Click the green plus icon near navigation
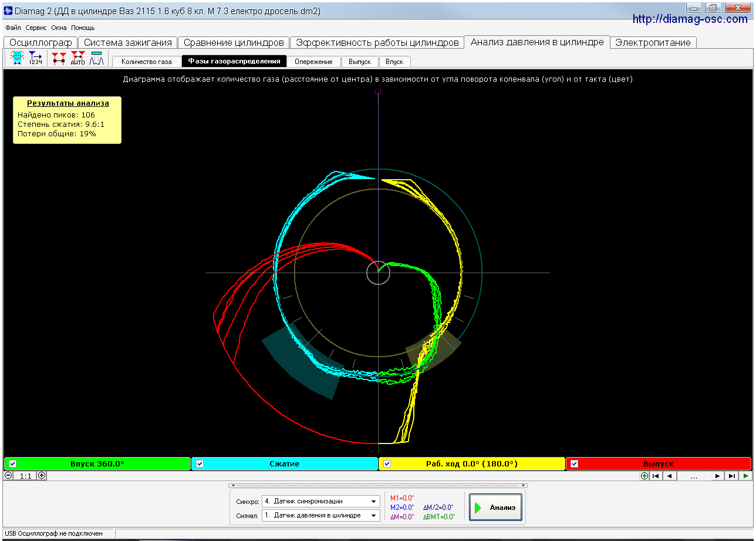 644,476
